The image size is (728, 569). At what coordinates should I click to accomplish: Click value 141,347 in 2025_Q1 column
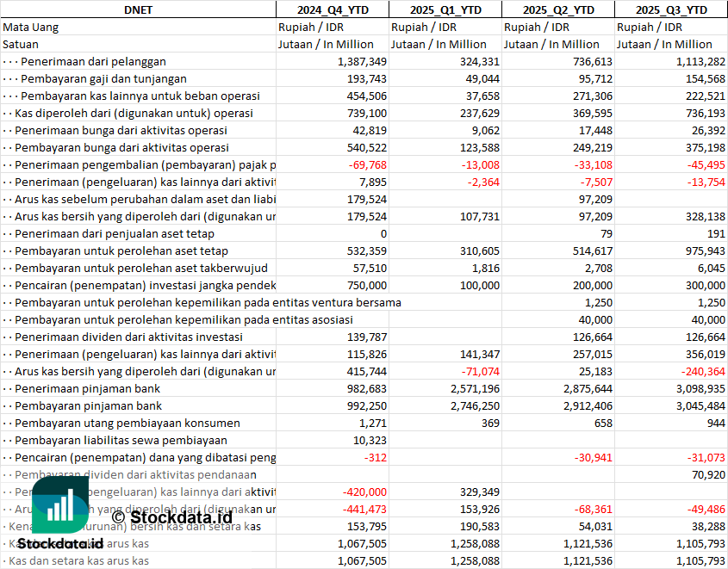pos(480,353)
